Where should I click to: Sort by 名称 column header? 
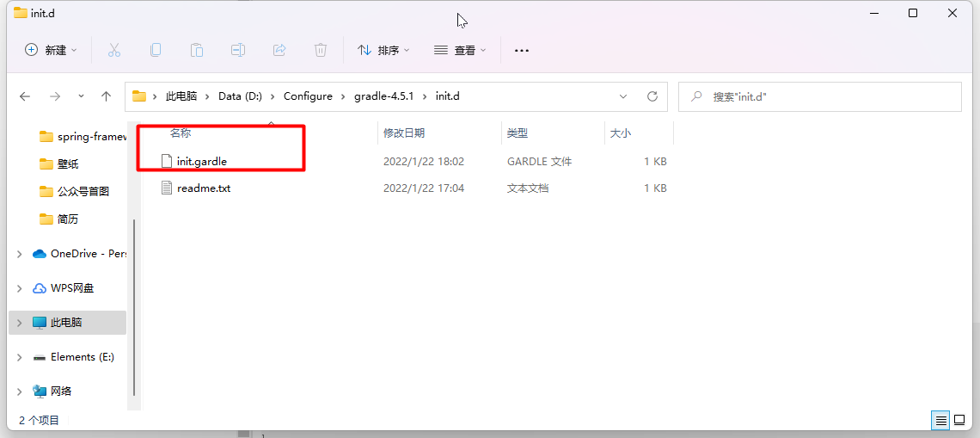tap(181, 133)
